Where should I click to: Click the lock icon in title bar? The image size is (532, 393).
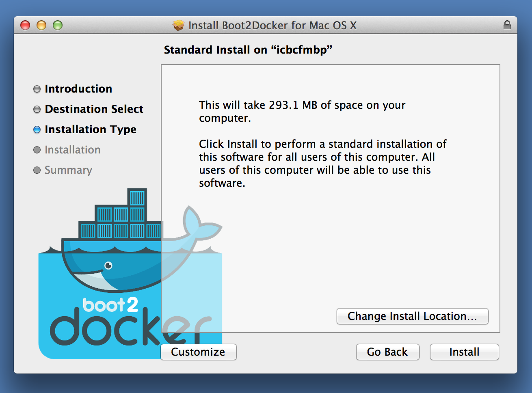tap(507, 25)
